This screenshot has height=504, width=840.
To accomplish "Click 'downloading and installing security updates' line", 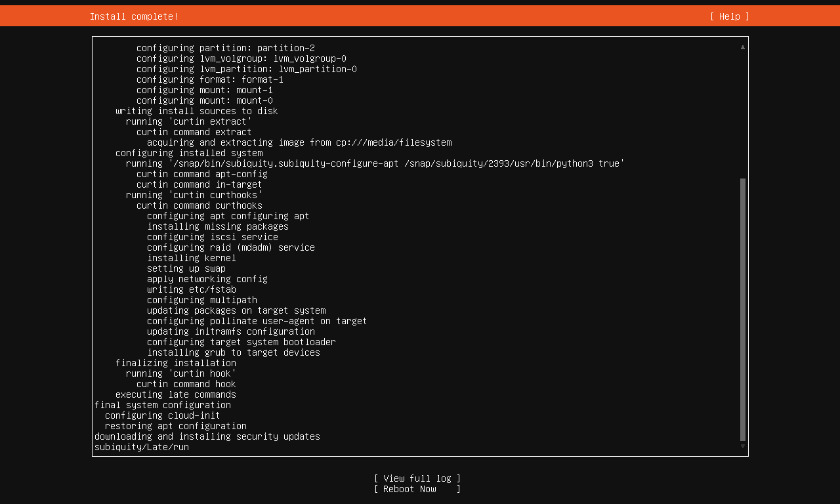I will pyautogui.click(x=207, y=436).
